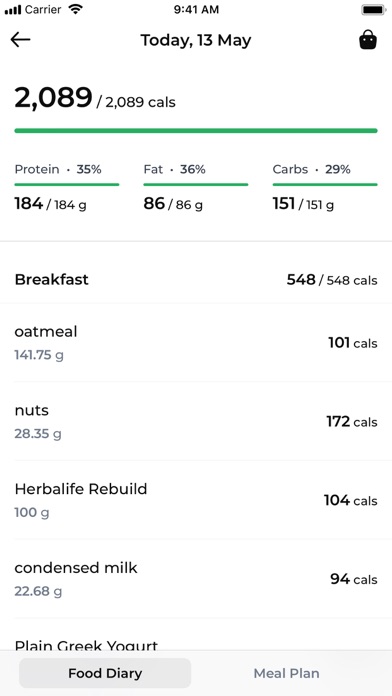Open the oatmeal food entry

tap(196, 343)
